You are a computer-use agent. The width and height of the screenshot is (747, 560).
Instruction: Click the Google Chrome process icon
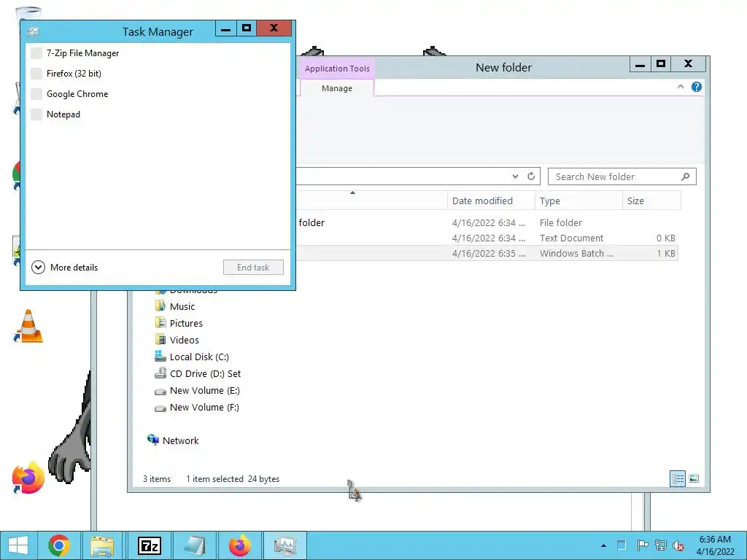pos(36,94)
